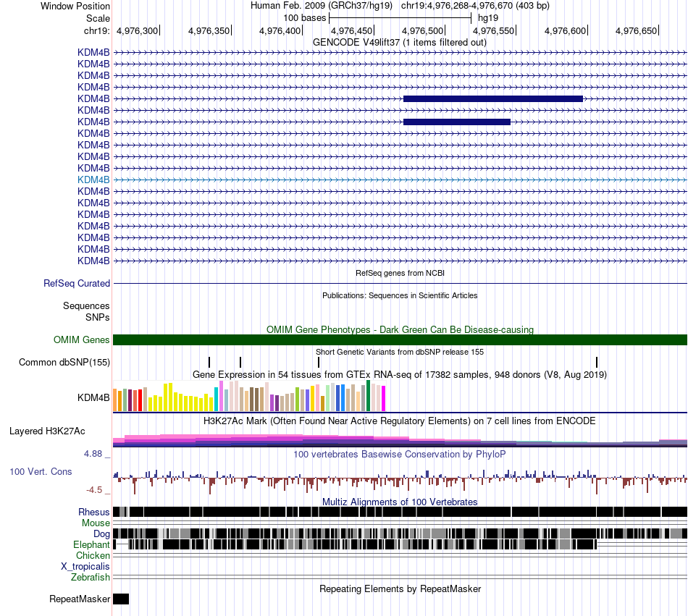Select the light-blue highlighted KDM4B transcript label
The image size is (688, 616).
click(93, 180)
